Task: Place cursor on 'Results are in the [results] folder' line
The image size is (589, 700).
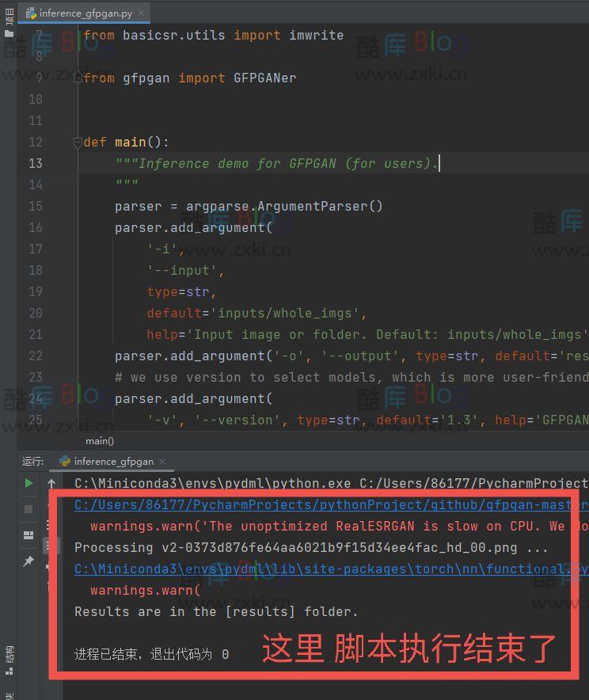Action: click(x=216, y=611)
